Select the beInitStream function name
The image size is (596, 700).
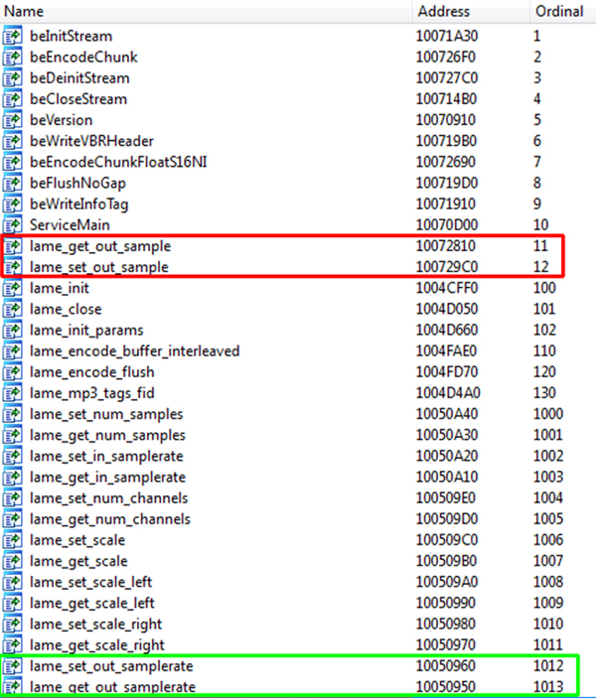point(72,36)
